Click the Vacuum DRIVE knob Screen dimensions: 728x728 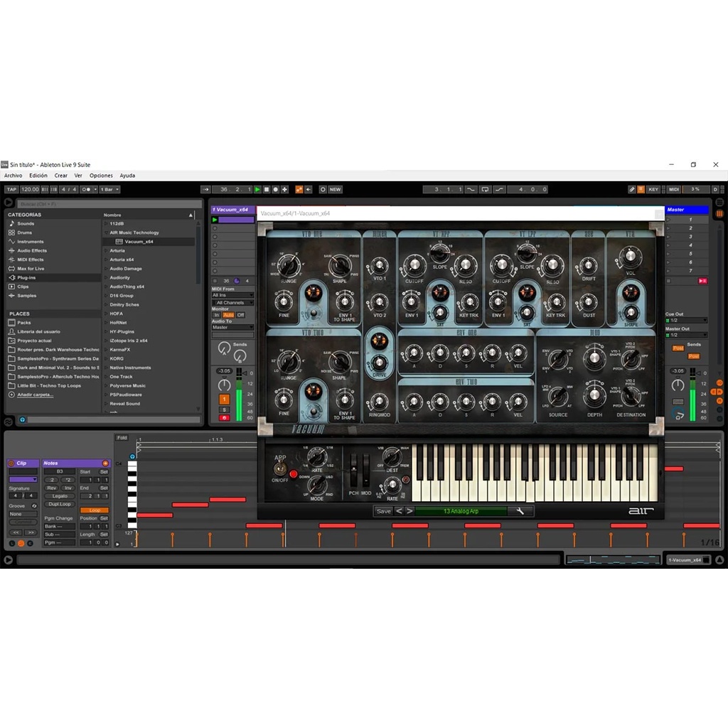click(x=380, y=363)
